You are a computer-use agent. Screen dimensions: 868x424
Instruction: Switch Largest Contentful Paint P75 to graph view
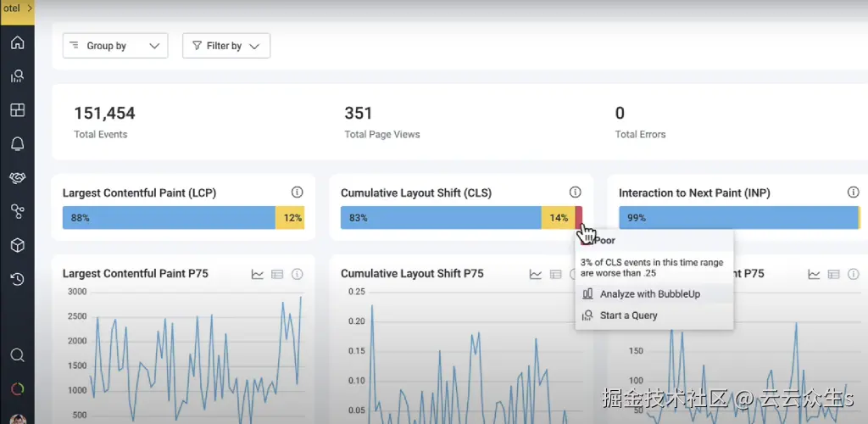[258, 274]
